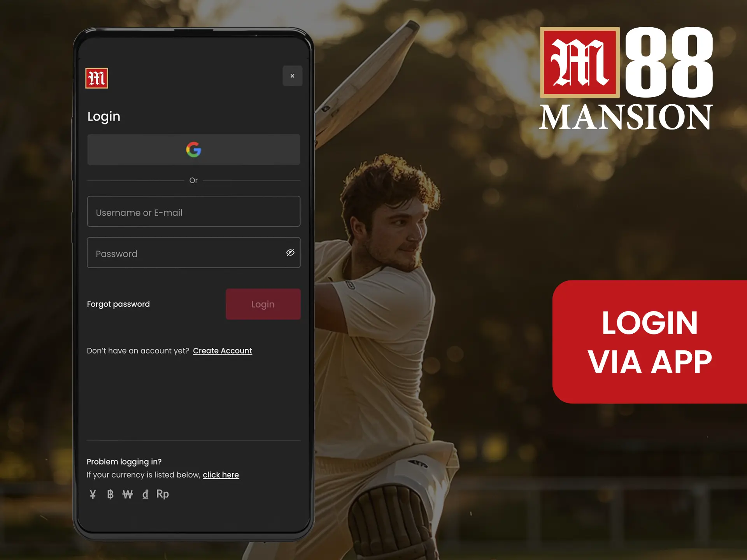Expand currency problem login section
Image resolution: width=747 pixels, height=560 pixels.
click(220, 475)
